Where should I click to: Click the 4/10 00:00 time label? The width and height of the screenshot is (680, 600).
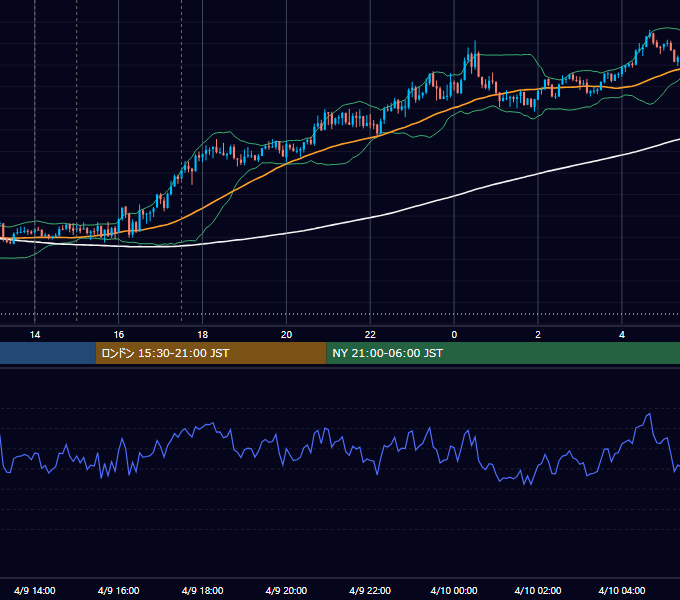click(454, 590)
